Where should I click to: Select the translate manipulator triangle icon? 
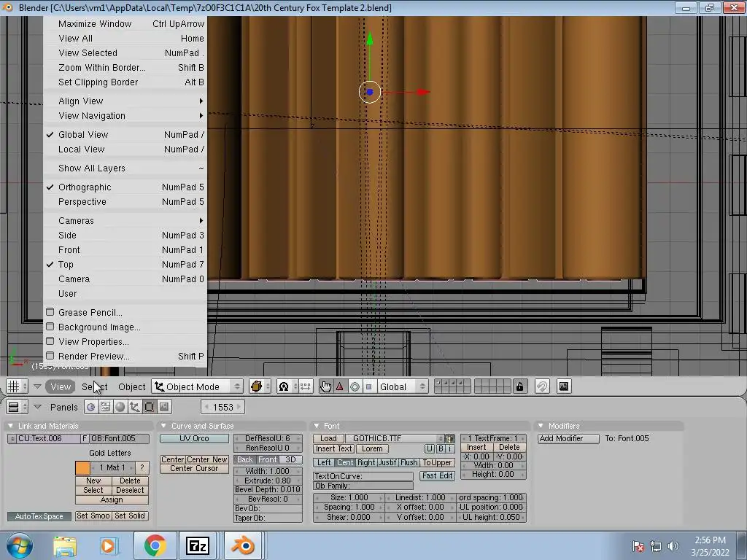coord(340,386)
